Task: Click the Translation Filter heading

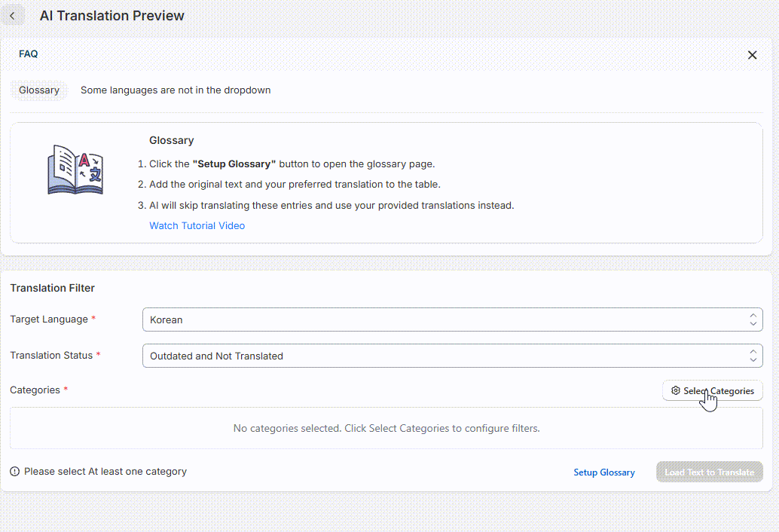Action: [53, 288]
